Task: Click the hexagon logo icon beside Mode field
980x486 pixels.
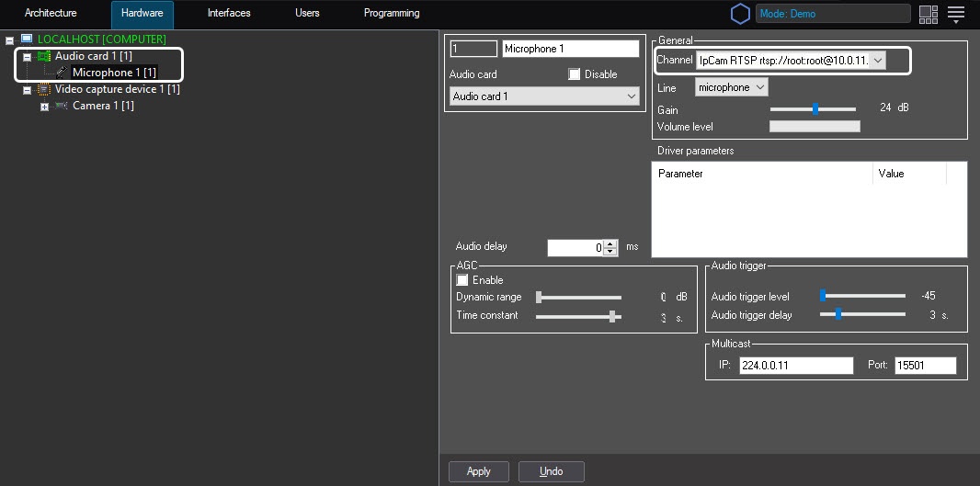Action: (740, 14)
